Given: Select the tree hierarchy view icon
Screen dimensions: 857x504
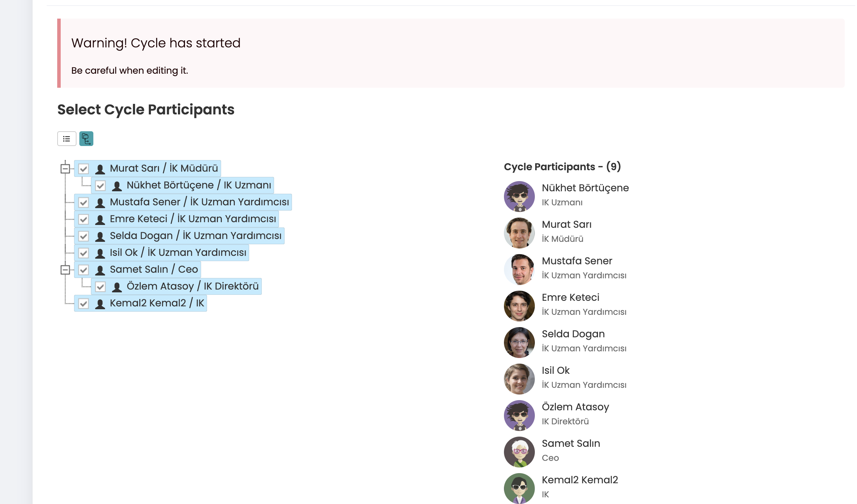Looking at the screenshot, I should [86, 139].
